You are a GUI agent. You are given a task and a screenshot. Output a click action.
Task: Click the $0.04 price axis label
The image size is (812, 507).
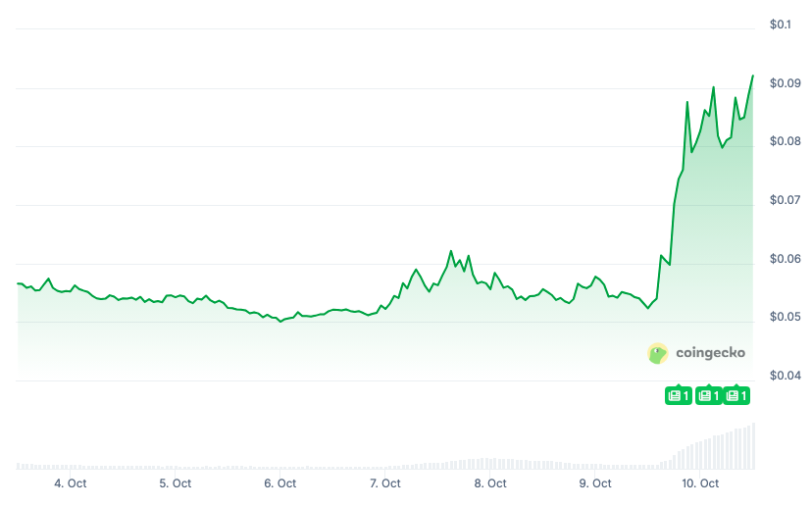click(786, 376)
